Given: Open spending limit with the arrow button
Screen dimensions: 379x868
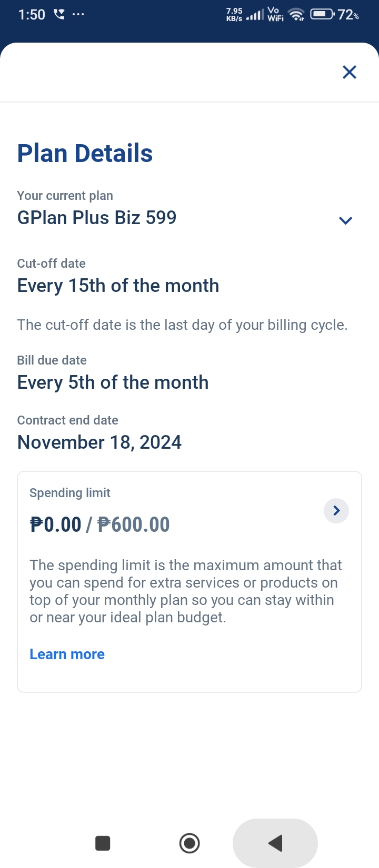Looking at the screenshot, I should [336, 510].
